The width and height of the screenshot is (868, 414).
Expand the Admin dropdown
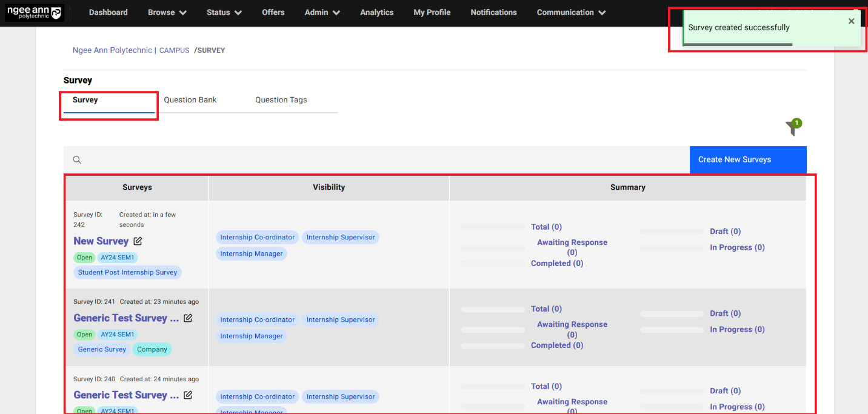click(322, 12)
